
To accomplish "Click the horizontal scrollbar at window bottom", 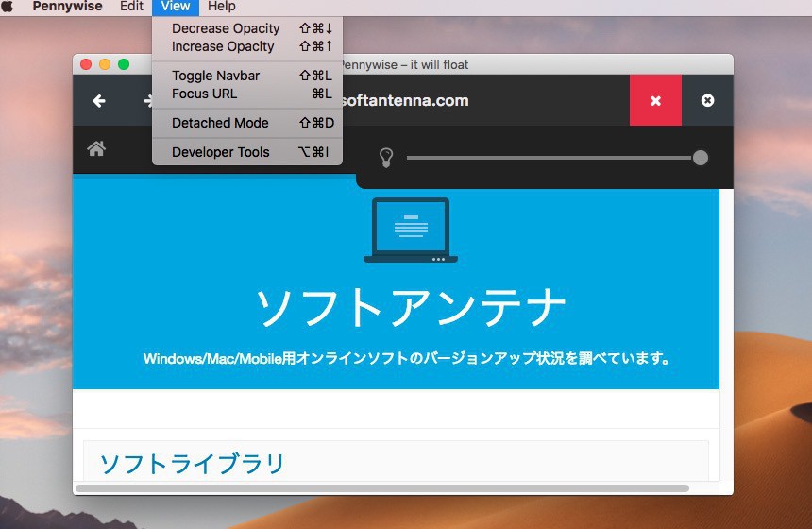I will (x=382, y=488).
